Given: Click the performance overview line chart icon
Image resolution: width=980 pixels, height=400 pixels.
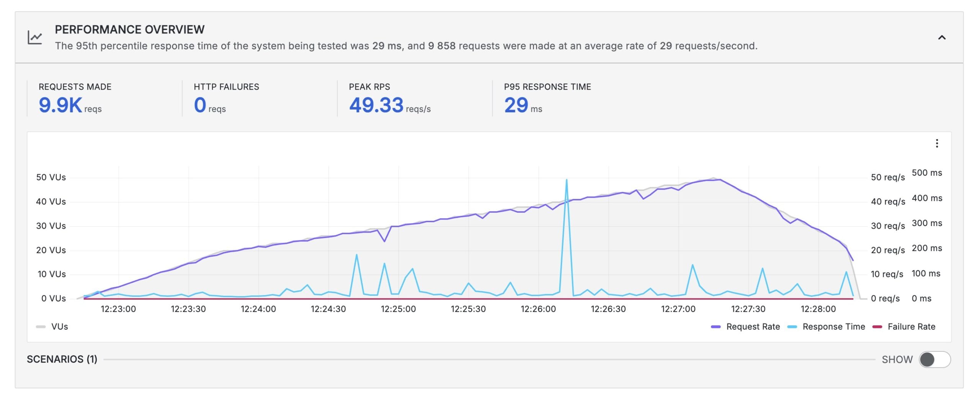Looking at the screenshot, I should point(34,38).
